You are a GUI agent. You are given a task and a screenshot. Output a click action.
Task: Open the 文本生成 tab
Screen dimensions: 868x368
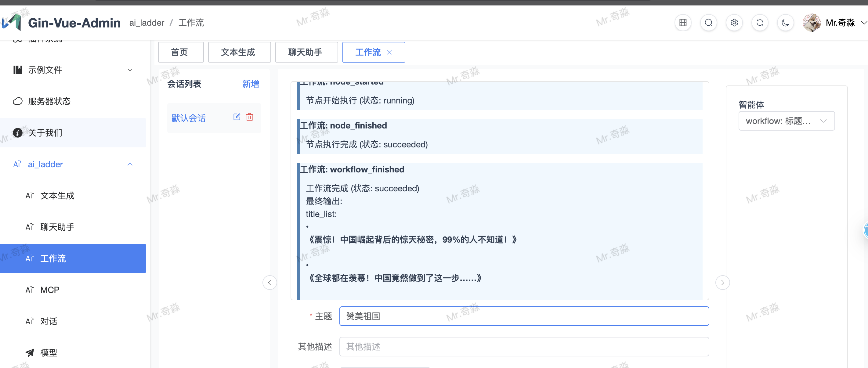(239, 52)
